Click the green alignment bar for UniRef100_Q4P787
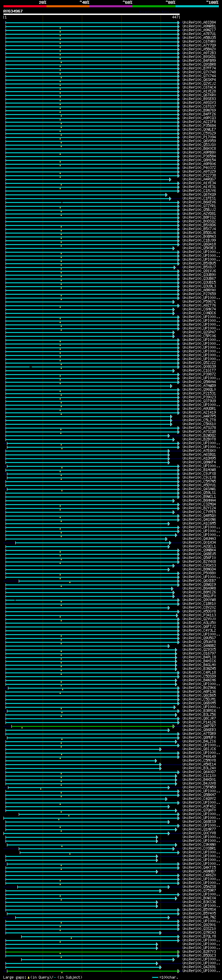This screenshot has height=980, width=222. click(x=93, y=726)
